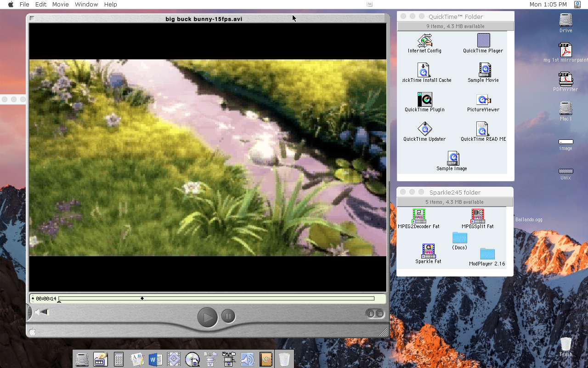Select the Bailando.ogg file on the desktop

tap(529, 219)
